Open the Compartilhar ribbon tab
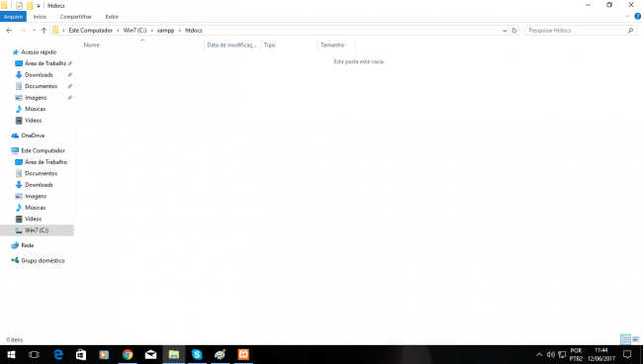The image size is (643, 364). pyautogui.click(x=76, y=17)
